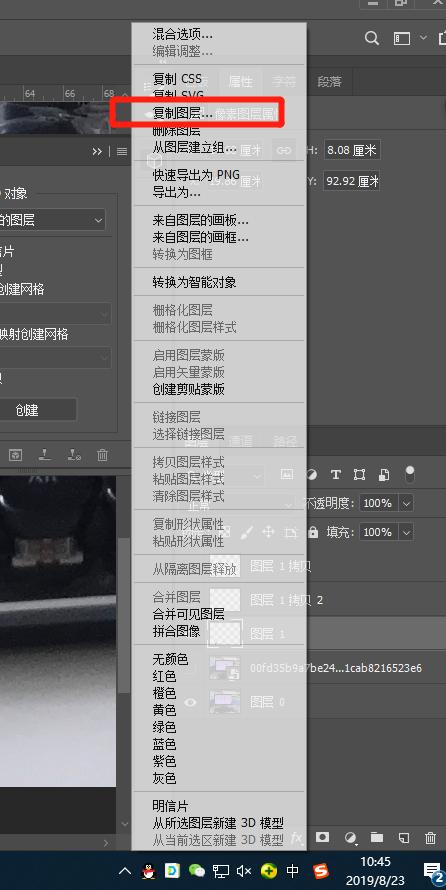Expand the workspace switcher dropdown arrow
Screen dimensions: 446x890
(x=423, y=38)
